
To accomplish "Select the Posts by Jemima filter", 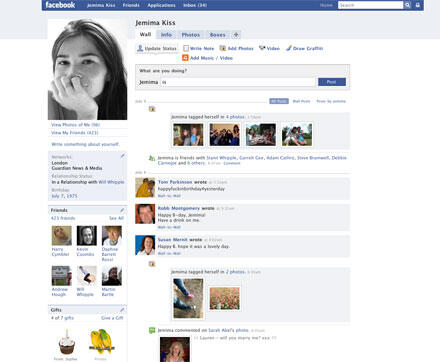I will 331,101.
